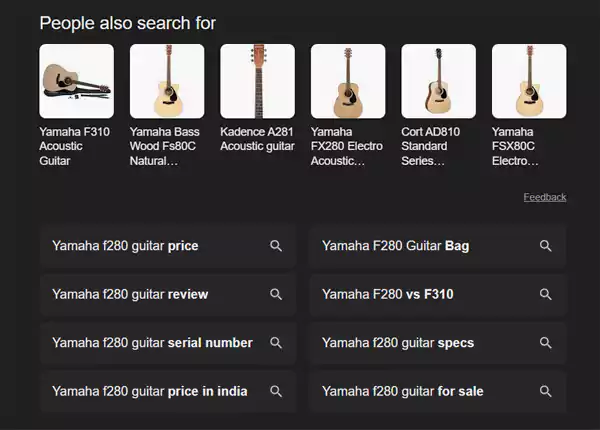Open Yamaha F310 Acoustic Guitar thumbnail

click(76, 82)
